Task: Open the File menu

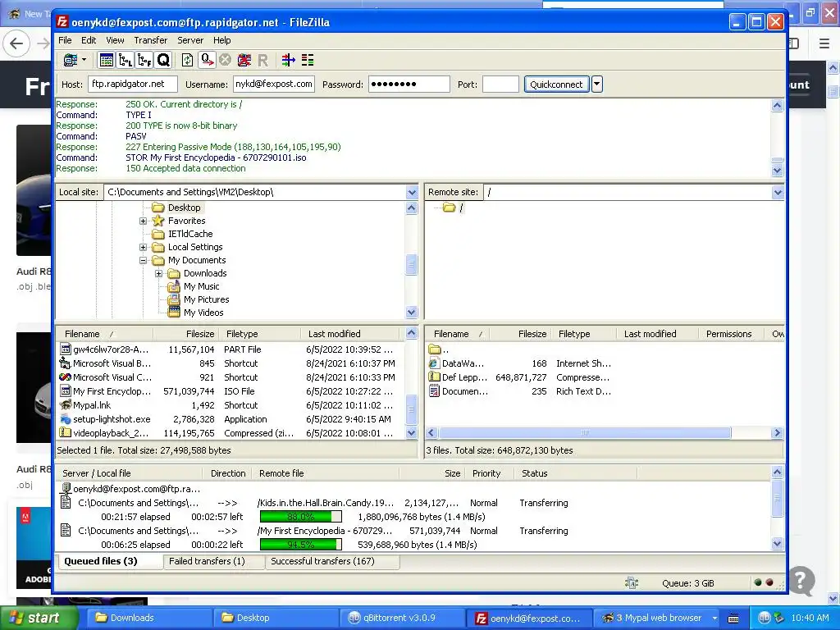Action: click(65, 40)
